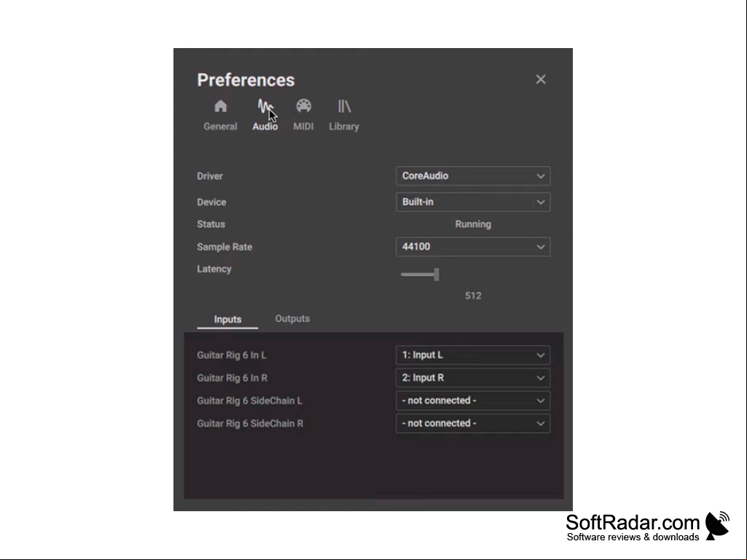
Task: Open the Device dropdown showing Built-in
Action: point(473,202)
